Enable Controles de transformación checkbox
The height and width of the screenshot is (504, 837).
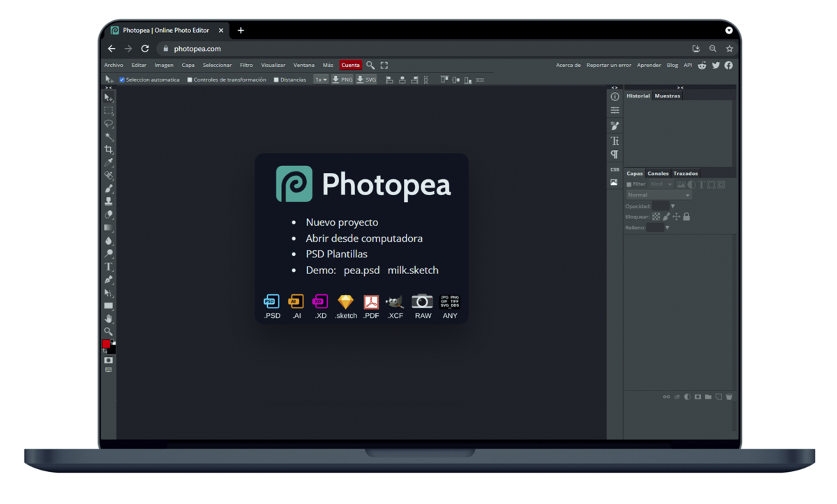point(190,79)
